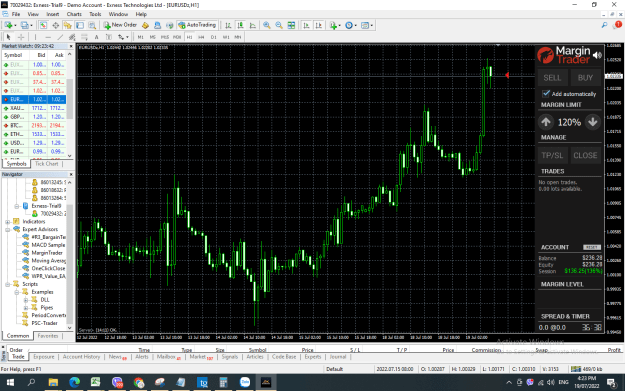Collapse the Examples folder node
Screen dimensions: 625x391
click(x=17, y=292)
